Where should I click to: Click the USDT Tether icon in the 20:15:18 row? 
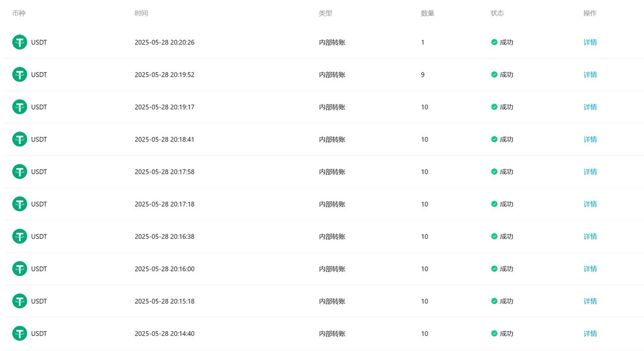(x=20, y=301)
